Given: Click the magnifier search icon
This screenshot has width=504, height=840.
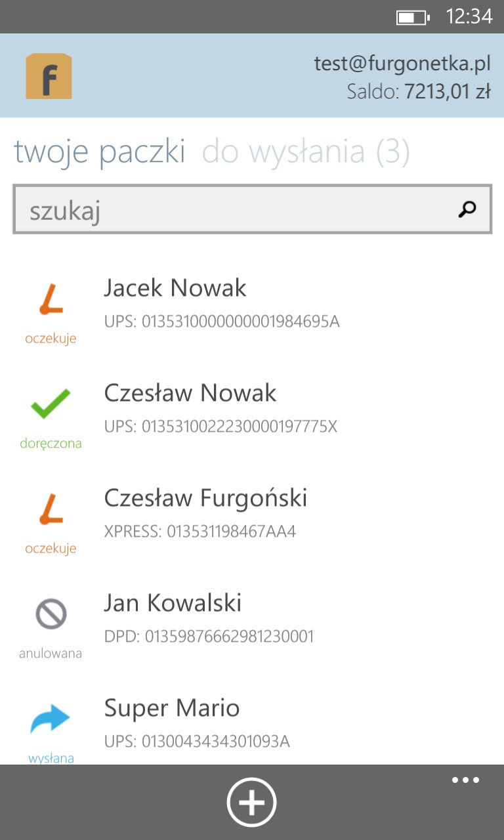Looking at the screenshot, I should tap(467, 209).
